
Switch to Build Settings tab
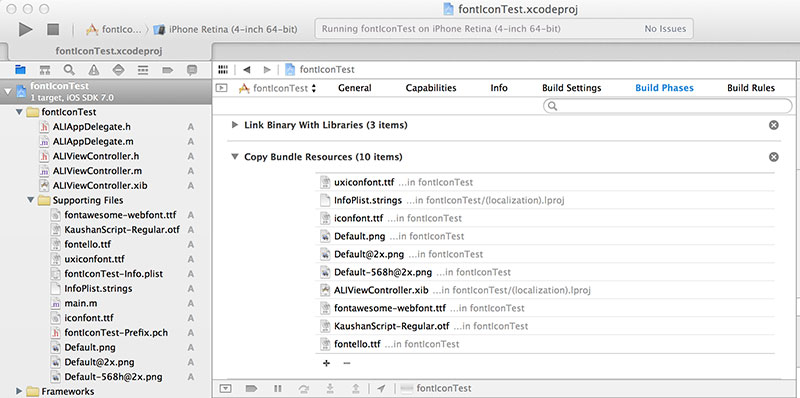tap(571, 88)
